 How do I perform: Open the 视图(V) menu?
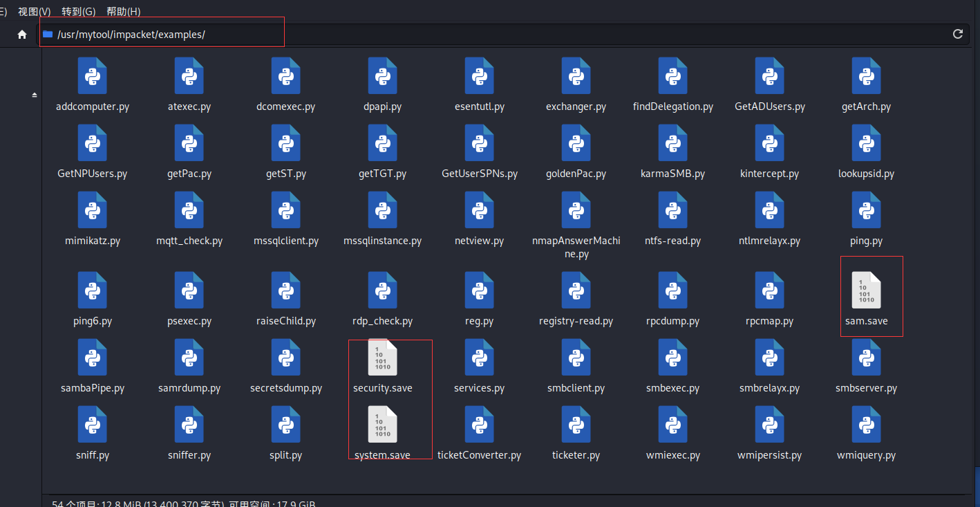coord(35,12)
